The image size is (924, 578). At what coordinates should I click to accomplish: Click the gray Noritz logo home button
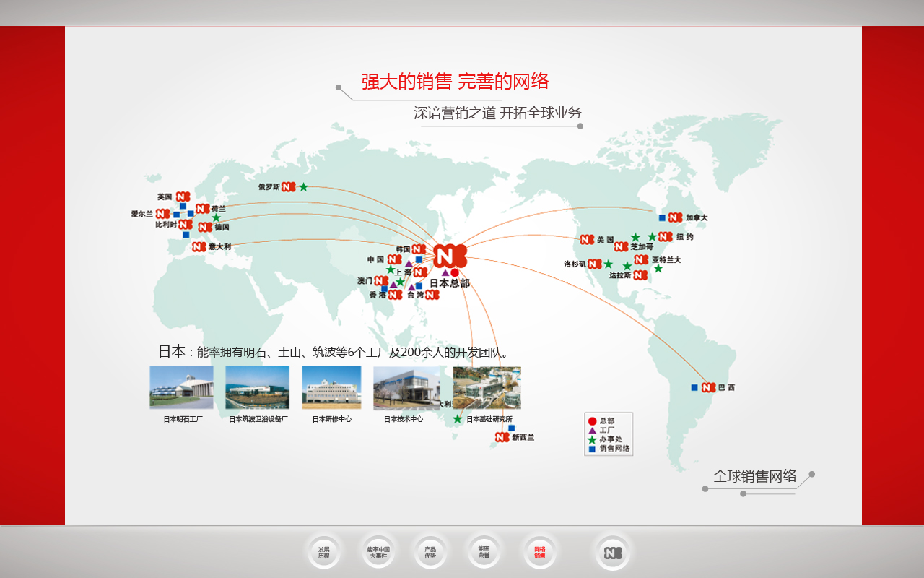coord(613,553)
